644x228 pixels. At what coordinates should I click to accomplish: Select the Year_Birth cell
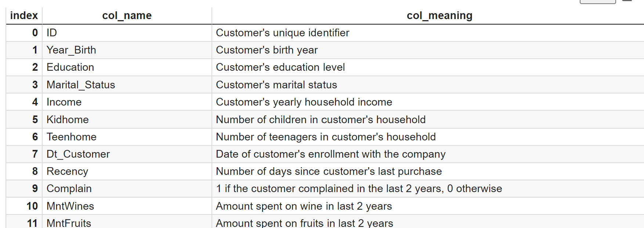pyautogui.click(x=71, y=50)
